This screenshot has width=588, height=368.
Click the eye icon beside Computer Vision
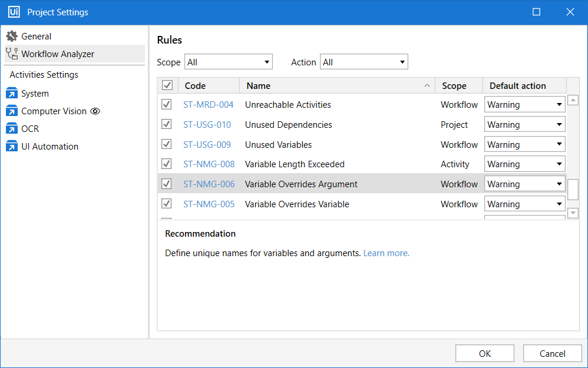(x=95, y=111)
